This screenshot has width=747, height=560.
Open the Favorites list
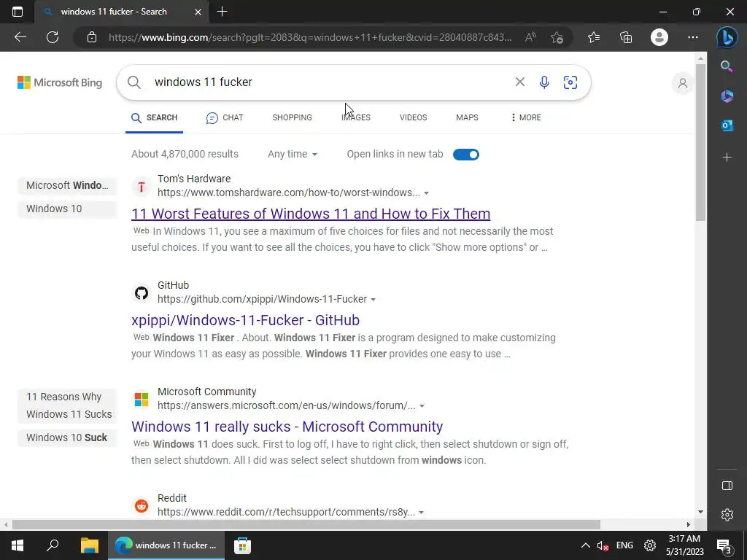594,37
